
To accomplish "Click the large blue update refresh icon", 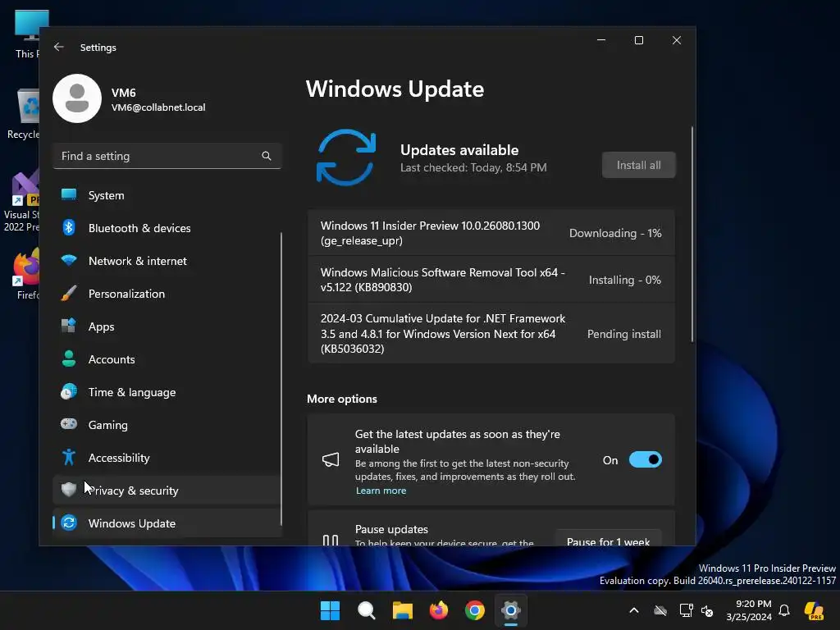I will click(346, 157).
